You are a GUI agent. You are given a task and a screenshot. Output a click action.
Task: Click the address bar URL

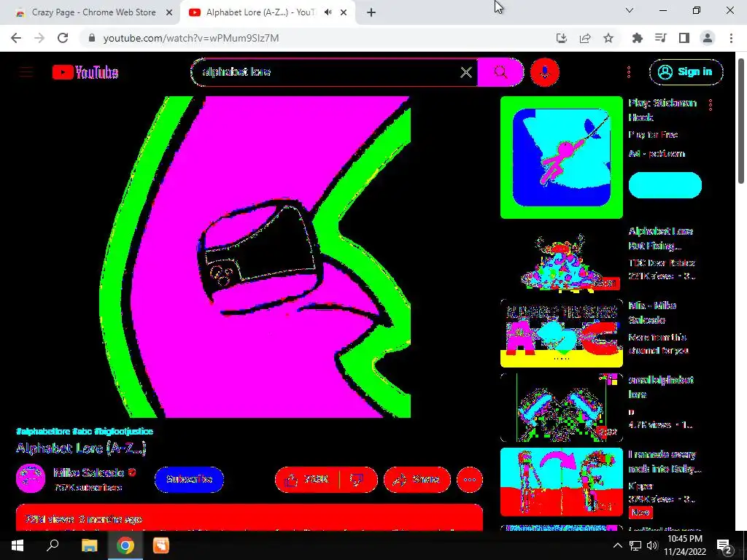tap(191, 38)
